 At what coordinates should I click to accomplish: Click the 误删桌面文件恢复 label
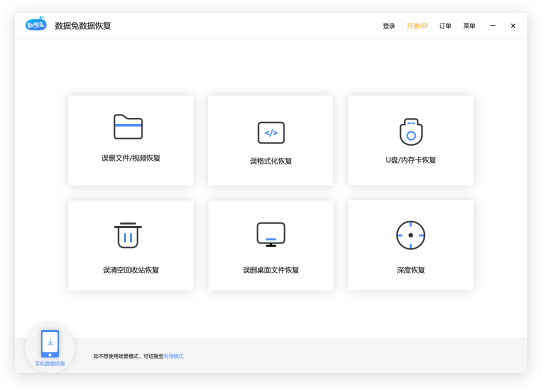[x=271, y=270]
